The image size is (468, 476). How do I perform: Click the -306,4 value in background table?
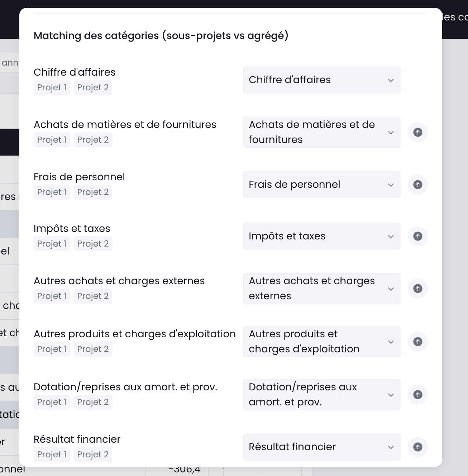pos(184,469)
